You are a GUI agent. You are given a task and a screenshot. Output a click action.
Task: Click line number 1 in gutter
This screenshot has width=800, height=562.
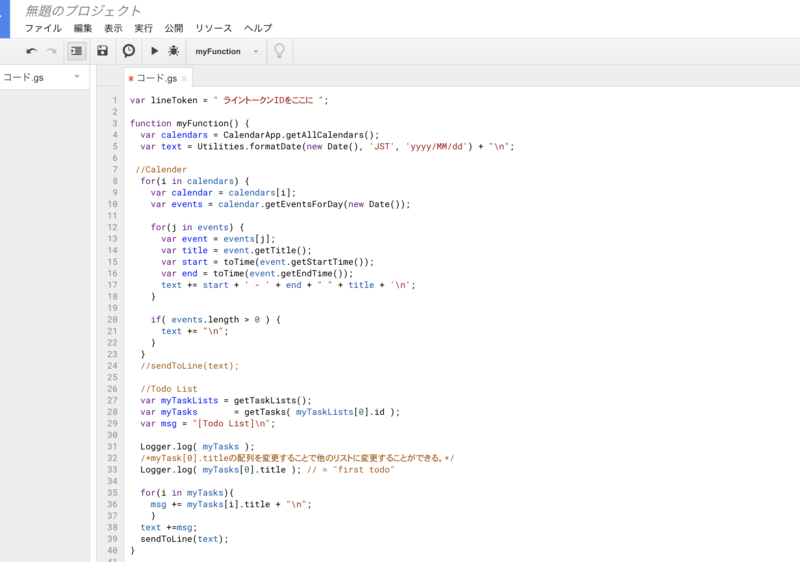coord(115,100)
